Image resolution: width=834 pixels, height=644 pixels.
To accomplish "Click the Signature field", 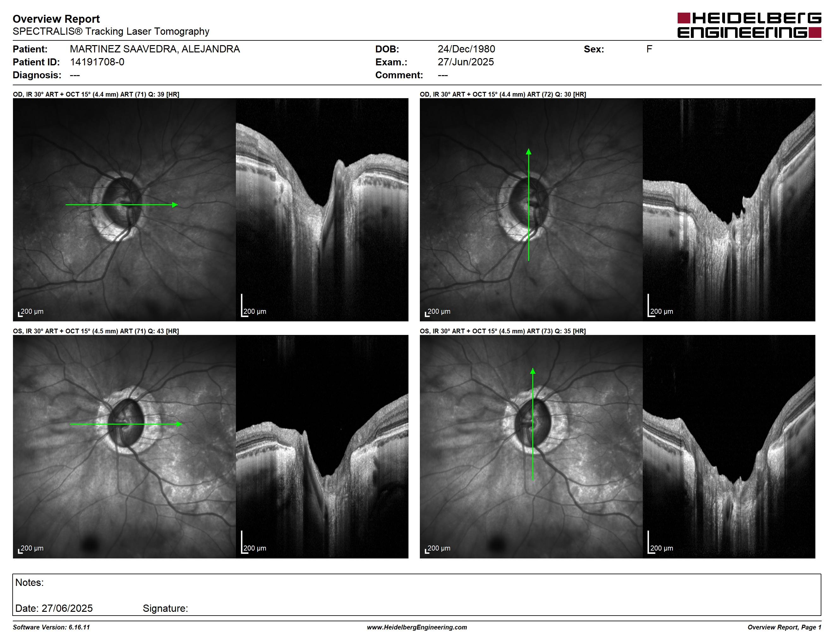I will pyautogui.click(x=165, y=609).
